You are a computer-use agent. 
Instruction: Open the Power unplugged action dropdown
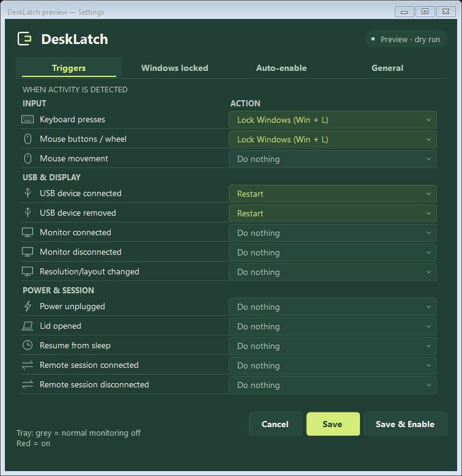[332, 307]
